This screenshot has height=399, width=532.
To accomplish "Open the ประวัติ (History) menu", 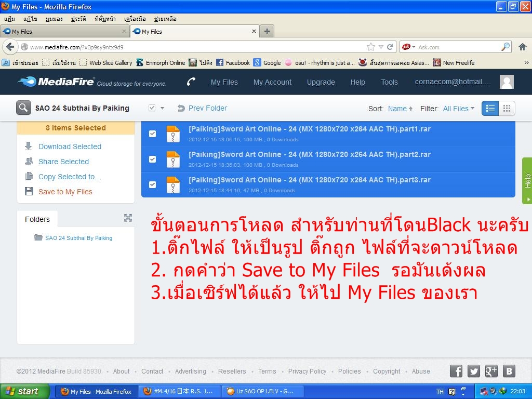I will point(78,19).
